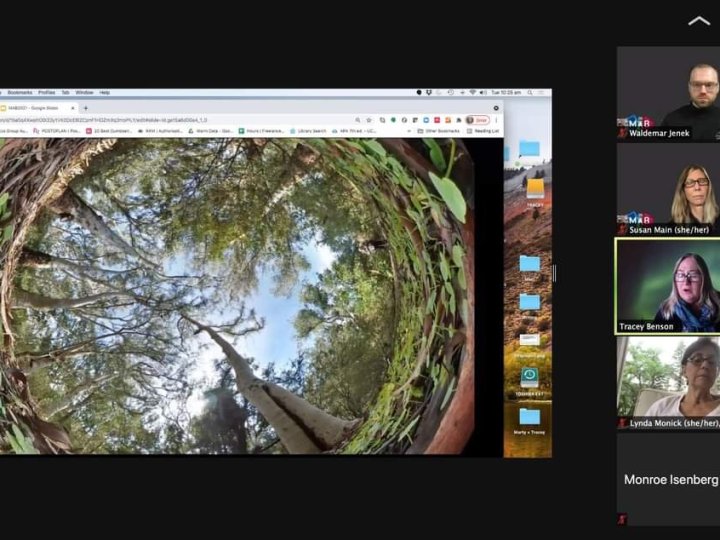Click the bookmark star icon in address bar

tap(369, 120)
